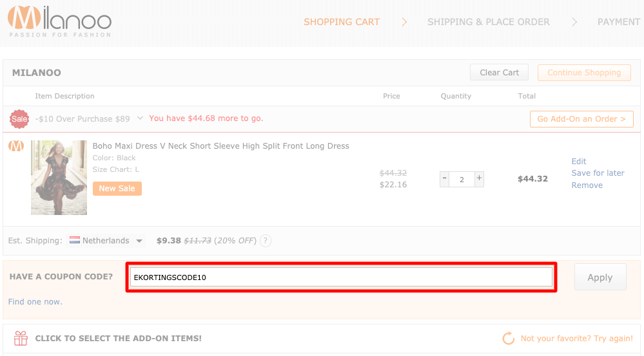Click the Price column header
The width and height of the screenshot is (644, 356).
391,96
